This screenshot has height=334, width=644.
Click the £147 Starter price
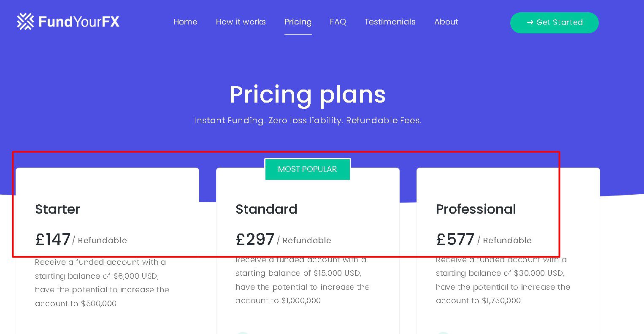tap(53, 239)
